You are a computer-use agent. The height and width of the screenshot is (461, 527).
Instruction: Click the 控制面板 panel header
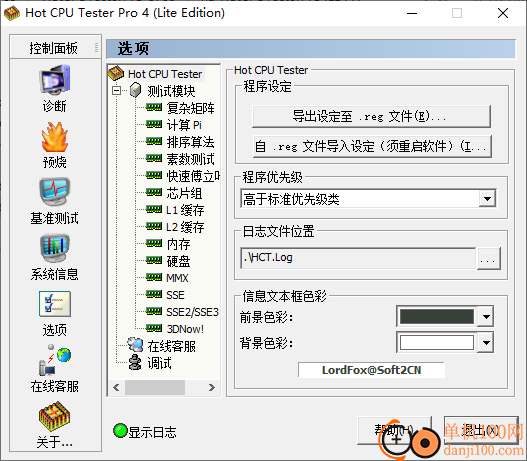click(x=55, y=47)
